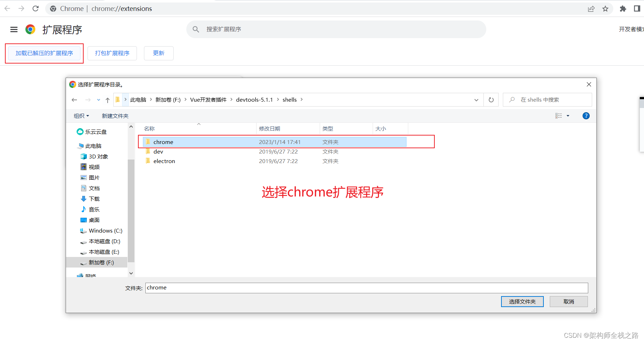Expand the address bar dropdown chevron

point(476,100)
